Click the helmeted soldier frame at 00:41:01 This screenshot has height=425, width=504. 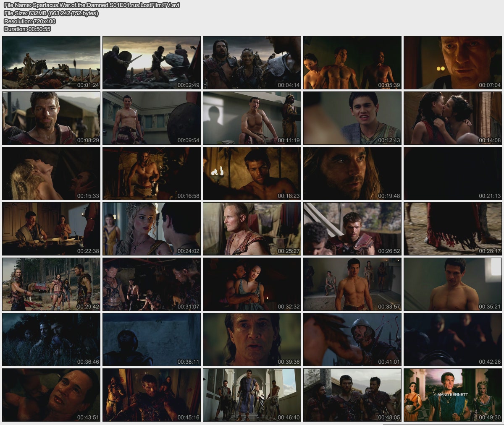pos(352,339)
